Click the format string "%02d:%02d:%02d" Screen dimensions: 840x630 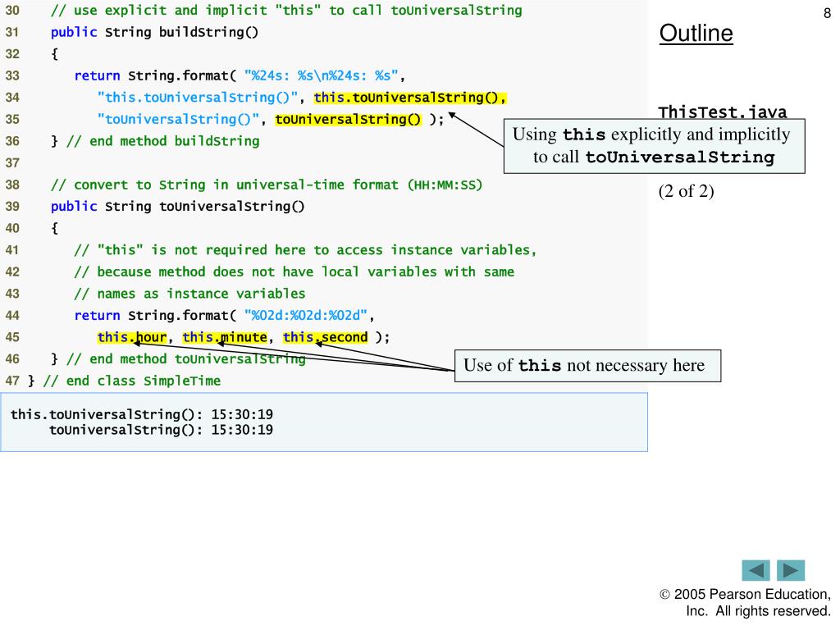click(305, 315)
